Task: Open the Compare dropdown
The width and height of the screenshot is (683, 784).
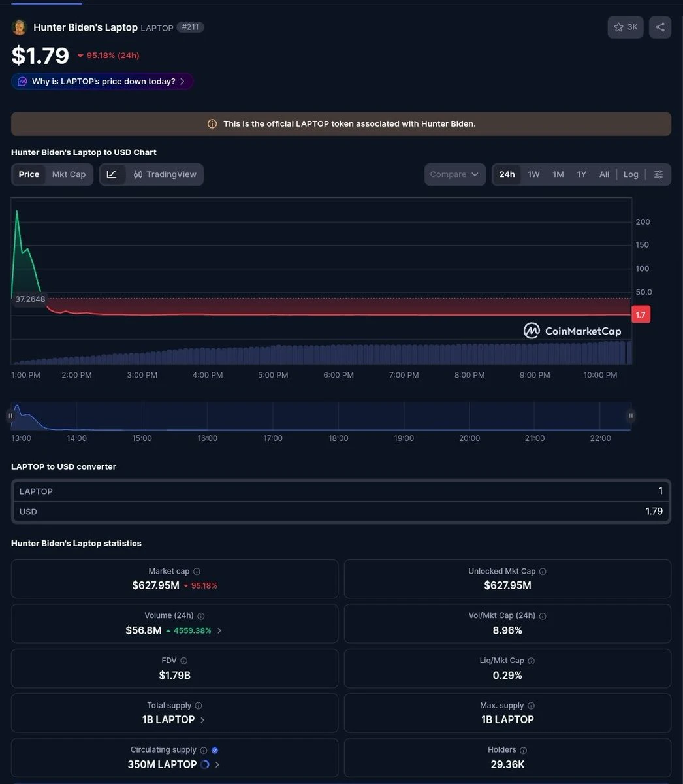Action: (x=455, y=174)
